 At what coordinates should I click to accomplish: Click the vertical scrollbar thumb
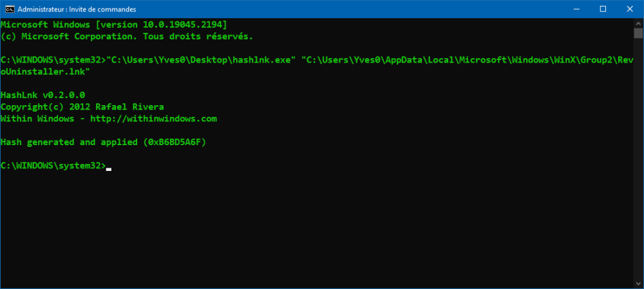(x=638, y=34)
